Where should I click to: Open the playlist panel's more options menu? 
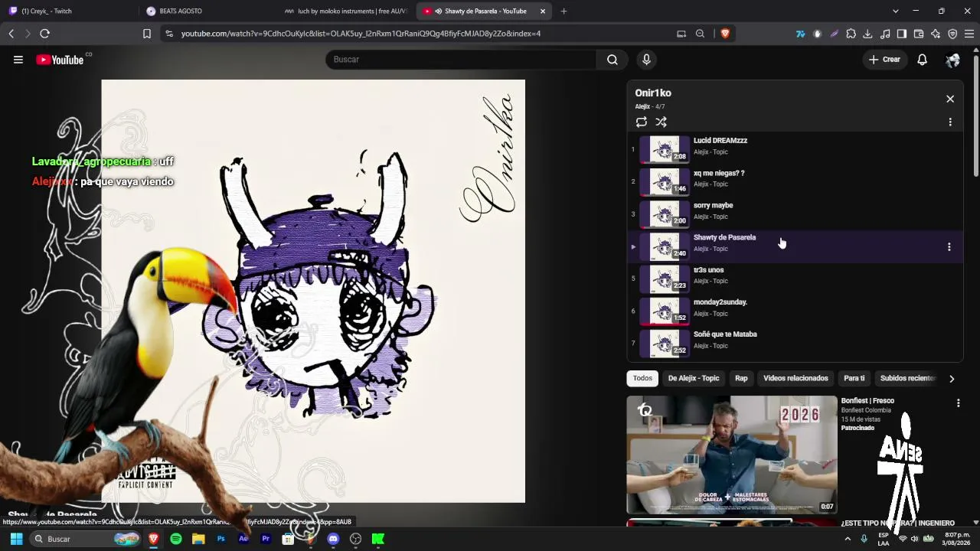pyautogui.click(x=950, y=122)
